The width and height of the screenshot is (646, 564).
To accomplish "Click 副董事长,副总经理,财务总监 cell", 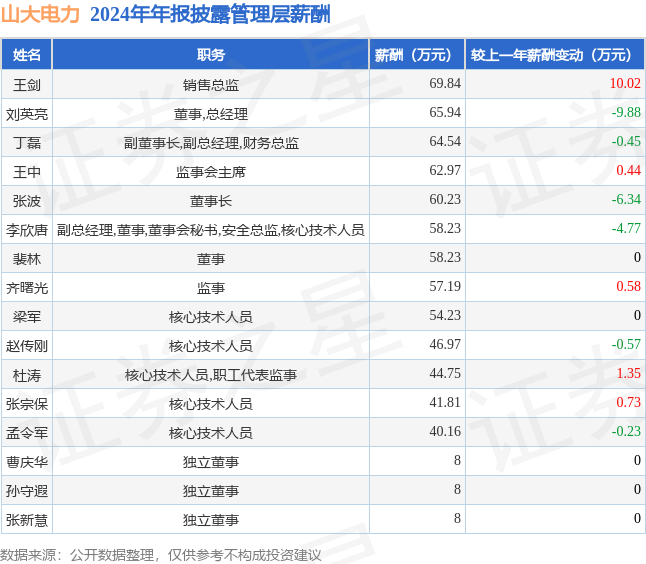I will 211,143.
